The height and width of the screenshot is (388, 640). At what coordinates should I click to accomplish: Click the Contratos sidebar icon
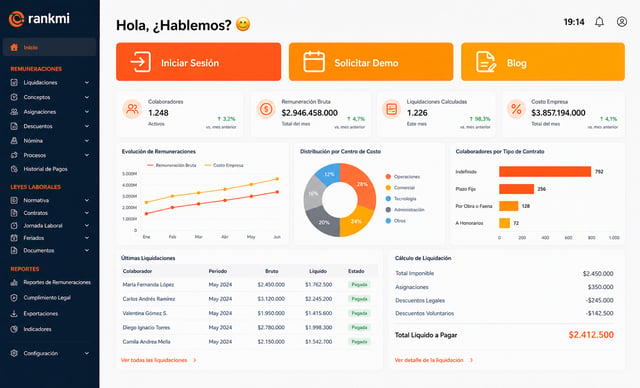(14, 213)
